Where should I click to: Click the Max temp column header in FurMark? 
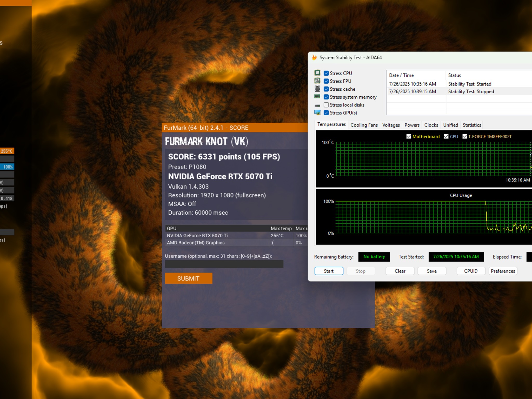pos(281,228)
